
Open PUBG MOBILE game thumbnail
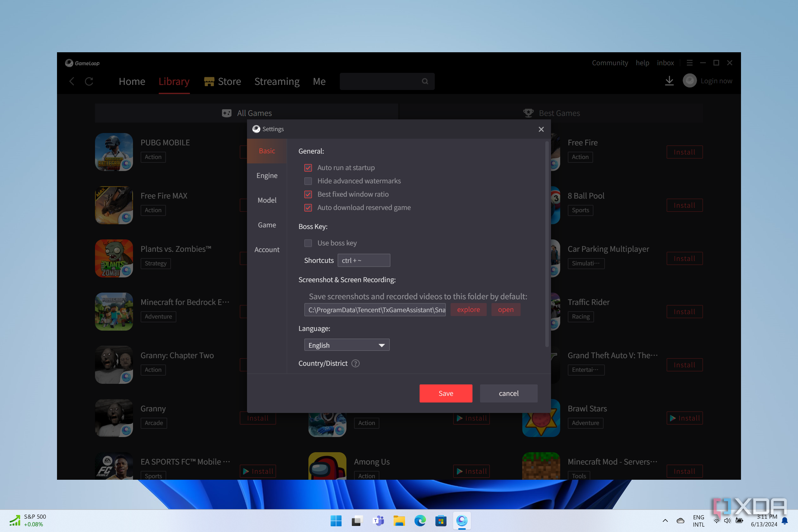(x=114, y=152)
